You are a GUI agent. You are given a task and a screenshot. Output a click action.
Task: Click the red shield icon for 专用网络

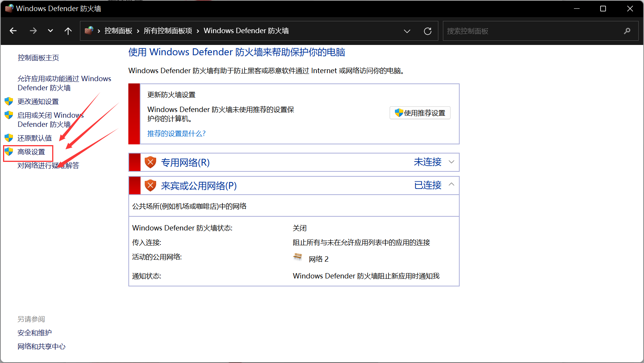coord(150,163)
